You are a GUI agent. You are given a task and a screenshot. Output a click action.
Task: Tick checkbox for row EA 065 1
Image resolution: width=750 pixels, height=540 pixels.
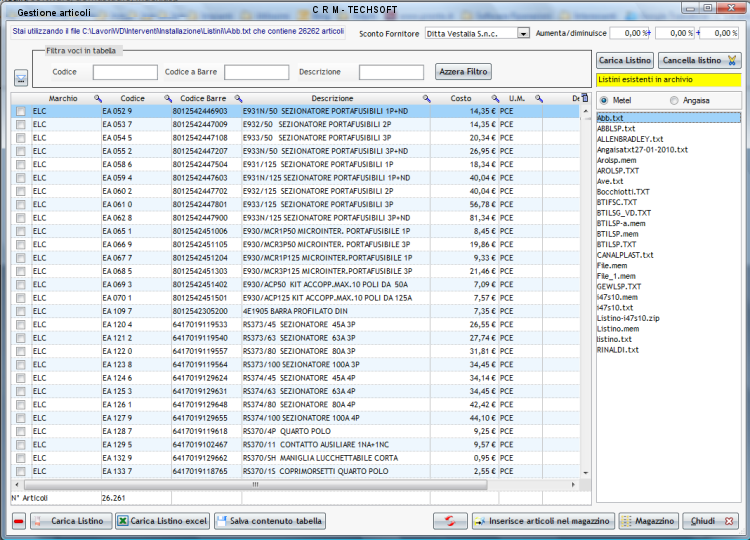point(21,231)
